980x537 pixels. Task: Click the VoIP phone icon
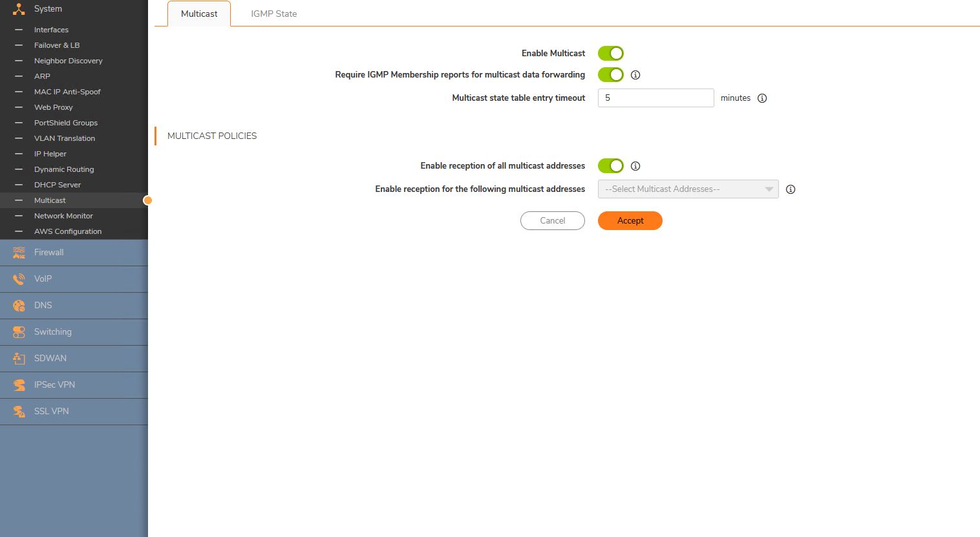point(19,279)
